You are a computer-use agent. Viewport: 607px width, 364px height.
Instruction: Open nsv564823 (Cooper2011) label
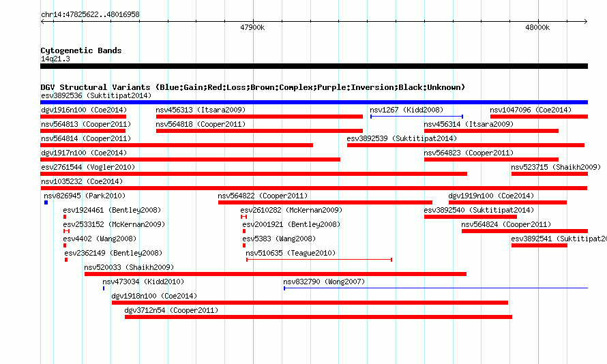(x=469, y=153)
